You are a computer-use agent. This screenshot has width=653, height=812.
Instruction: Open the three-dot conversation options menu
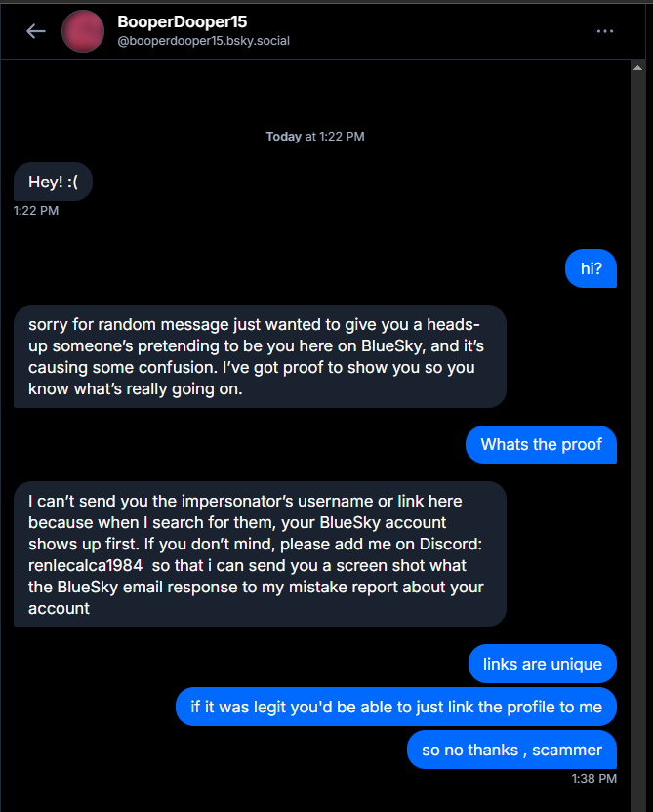pyautogui.click(x=605, y=31)
